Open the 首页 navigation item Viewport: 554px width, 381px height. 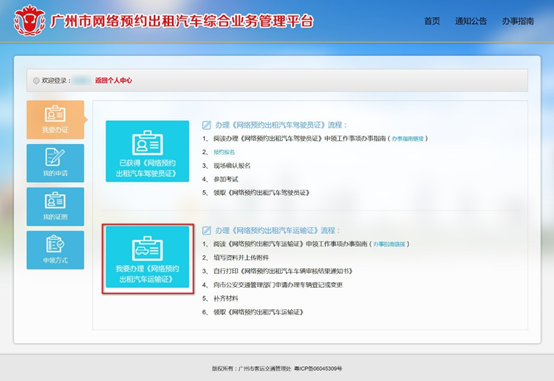[432, 21]
